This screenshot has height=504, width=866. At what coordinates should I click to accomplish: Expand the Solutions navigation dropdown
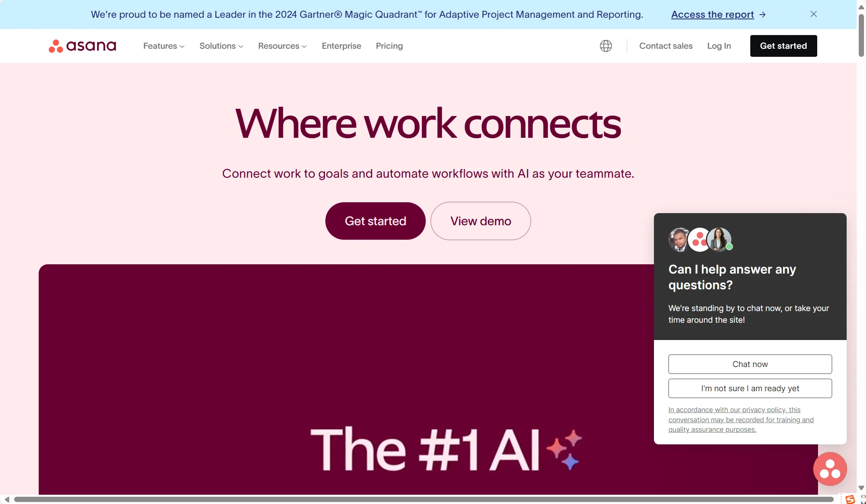coord(221,46)
